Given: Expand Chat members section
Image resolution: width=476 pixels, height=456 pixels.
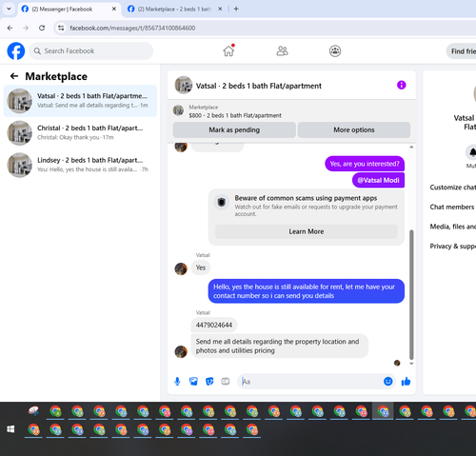Looking at the screenshot, I should 453,207.
